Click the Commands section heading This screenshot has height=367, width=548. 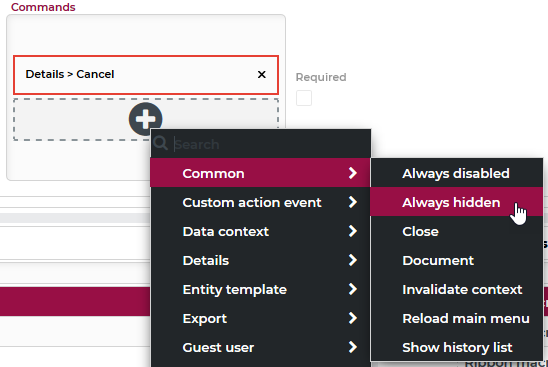click(43, 7)
